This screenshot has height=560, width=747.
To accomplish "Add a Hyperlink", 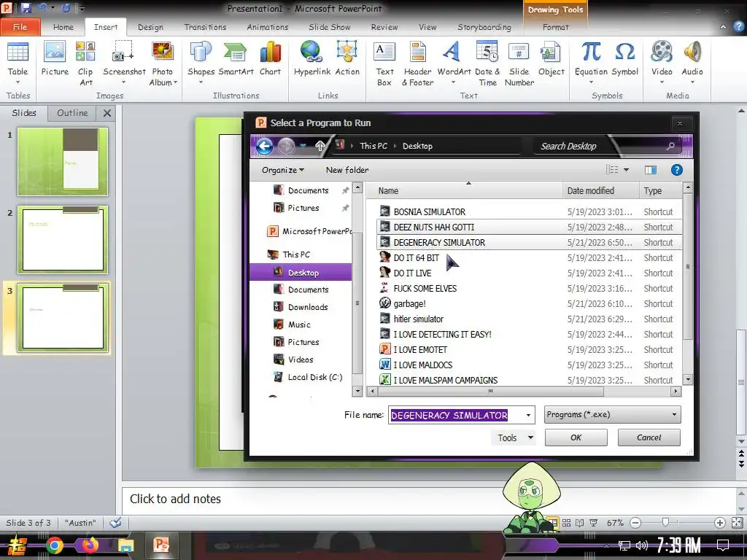I will pos(312,59).
